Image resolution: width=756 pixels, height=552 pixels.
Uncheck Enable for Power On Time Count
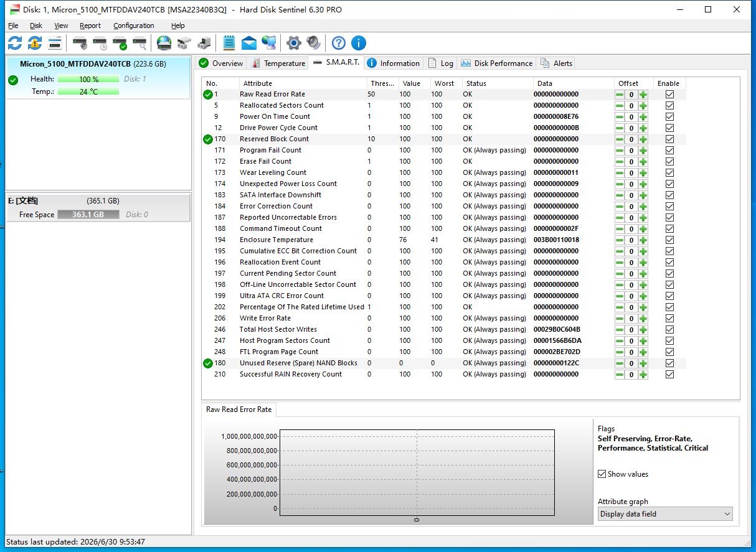point(669,117)
